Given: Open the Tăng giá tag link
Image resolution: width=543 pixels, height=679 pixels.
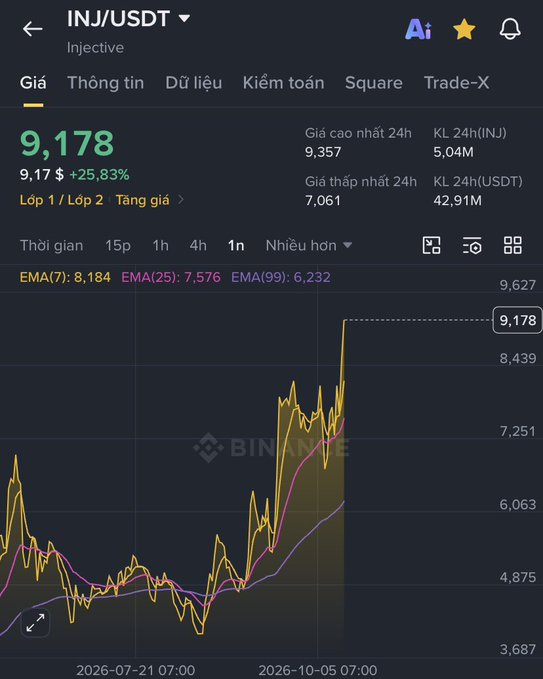Looking at the screenshot, I should click(x=142, y=200).
